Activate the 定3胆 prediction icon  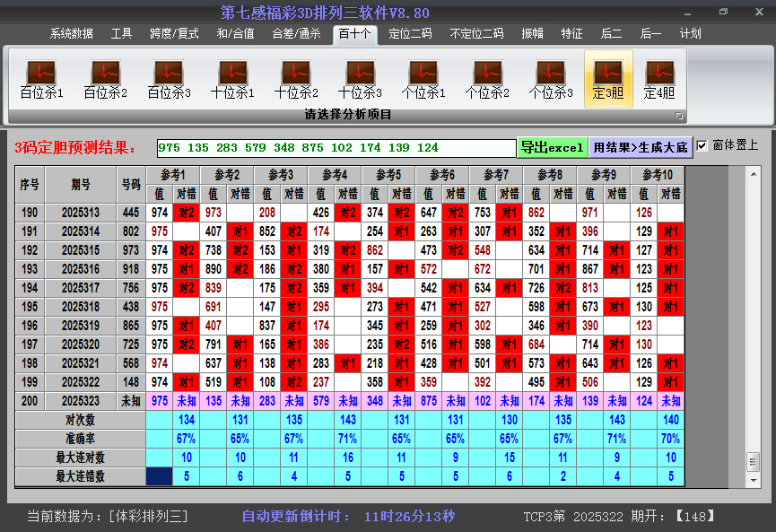(608, 79)
